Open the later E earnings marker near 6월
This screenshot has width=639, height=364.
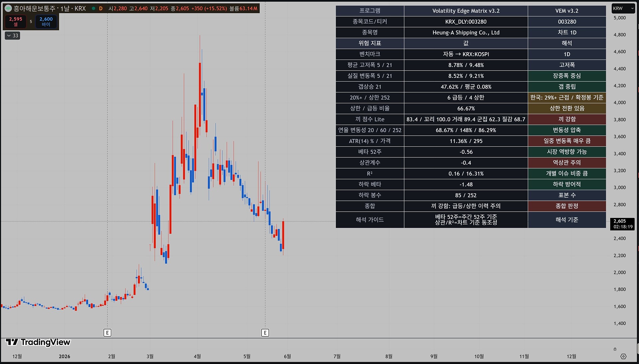pyautogui.click(x=265, y=333)
